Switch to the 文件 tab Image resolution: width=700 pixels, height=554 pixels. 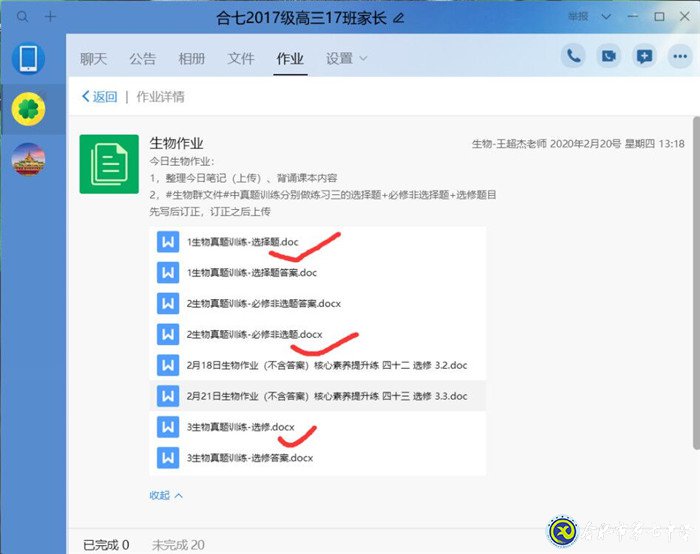[241, 59]
